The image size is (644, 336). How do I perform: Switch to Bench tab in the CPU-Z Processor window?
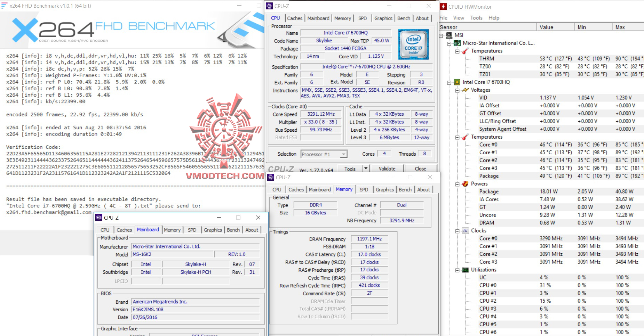[x=404, y=18]
